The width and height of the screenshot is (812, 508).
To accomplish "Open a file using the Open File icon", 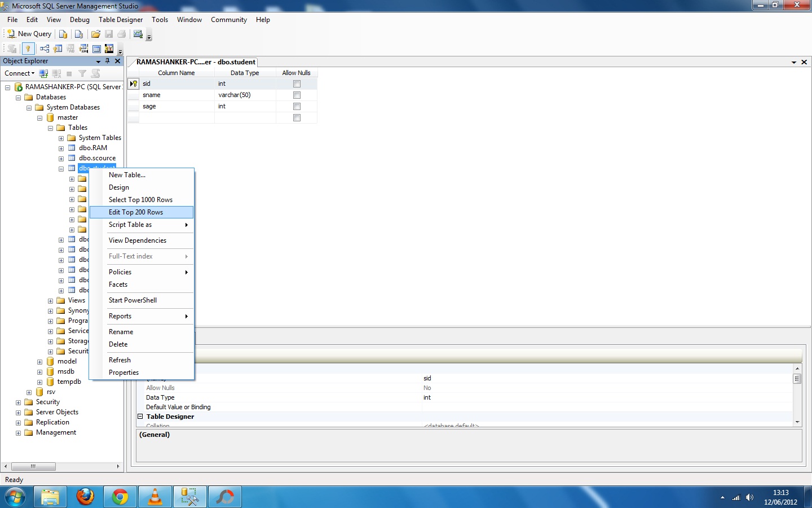I will pos(96,34).
